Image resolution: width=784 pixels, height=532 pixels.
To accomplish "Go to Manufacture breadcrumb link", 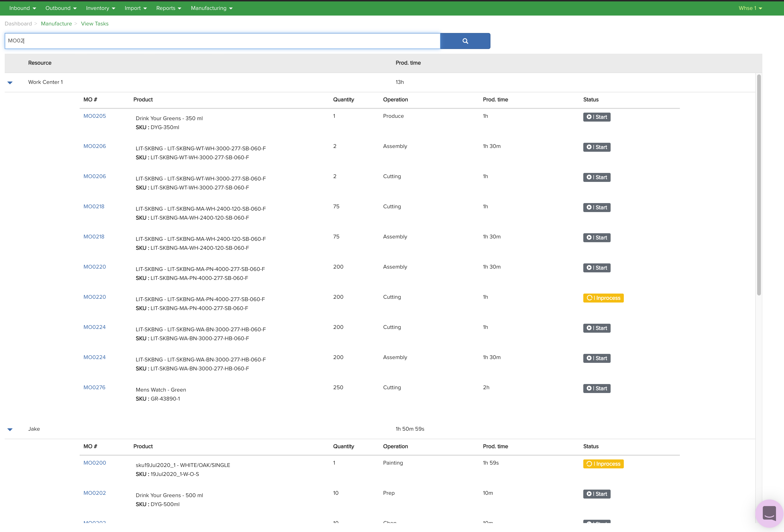I will [56, 24].
